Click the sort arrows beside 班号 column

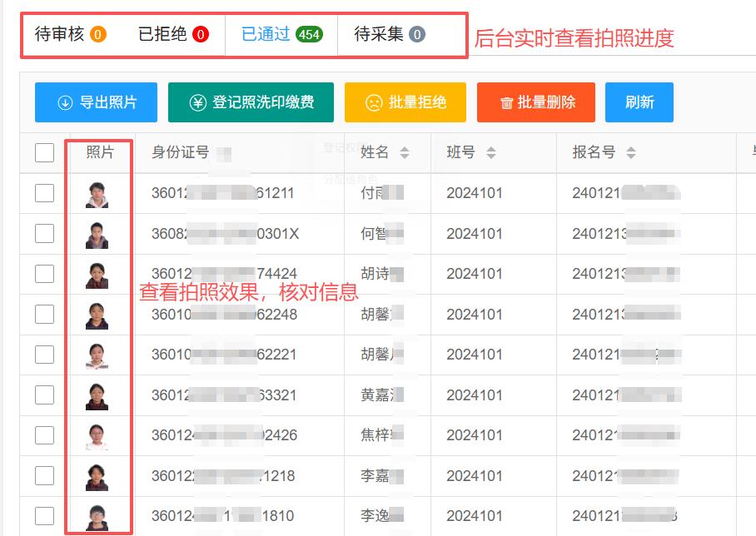pyautogui.click(x=490, y=152)
